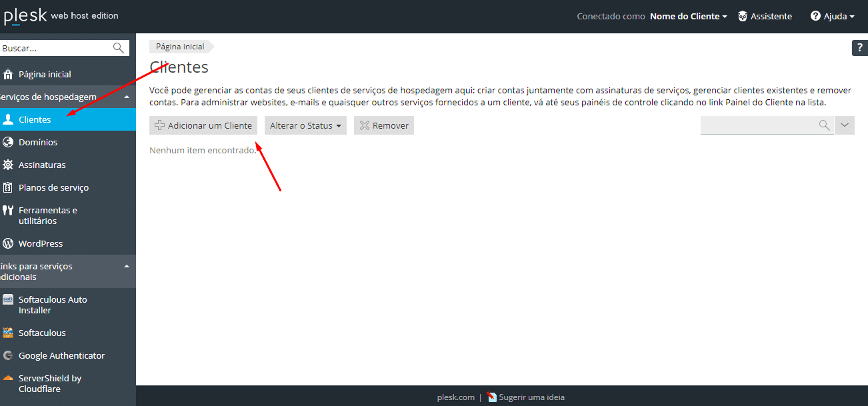Click the Google Authenticator icon

(8, 355)
